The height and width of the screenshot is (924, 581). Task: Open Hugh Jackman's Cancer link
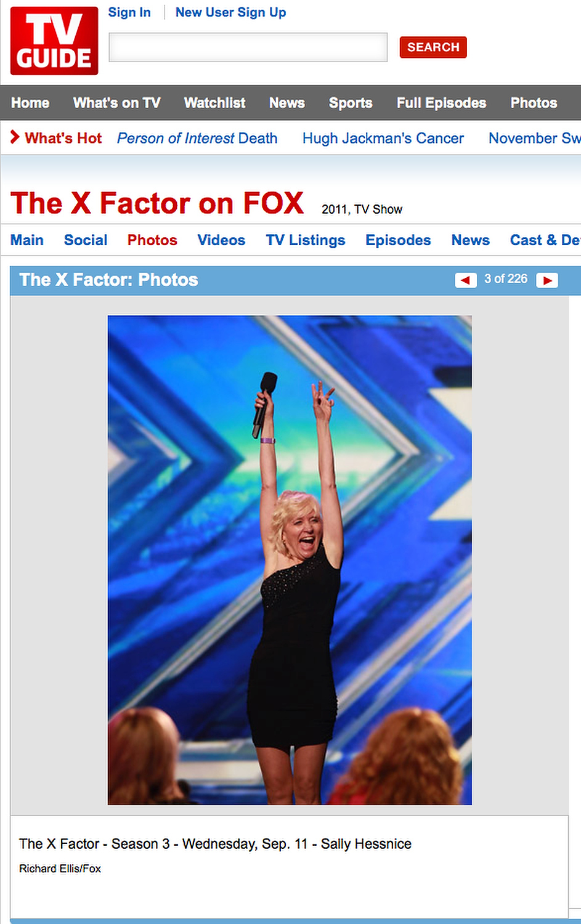tap(383, 138)
